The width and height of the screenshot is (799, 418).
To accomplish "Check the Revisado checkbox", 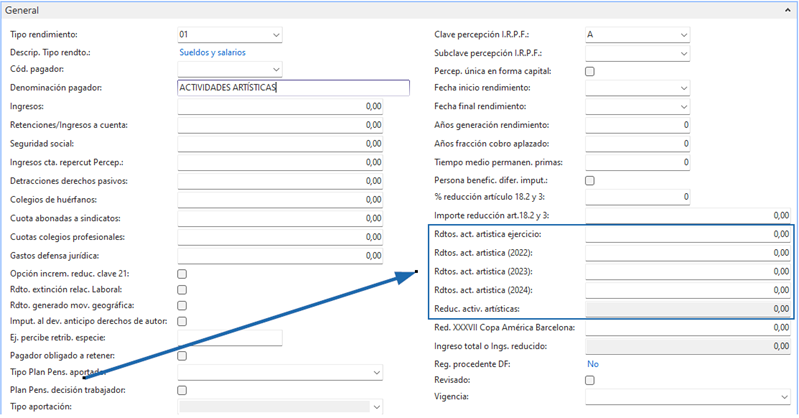I will (590, 381).
